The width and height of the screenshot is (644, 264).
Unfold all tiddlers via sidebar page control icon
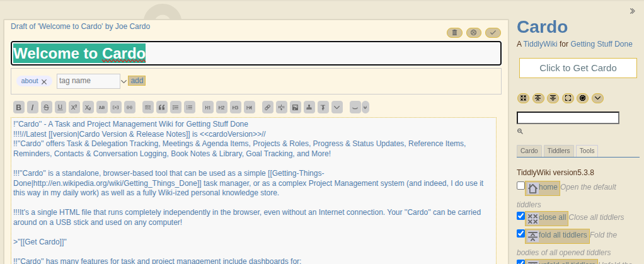click(553, 98)
